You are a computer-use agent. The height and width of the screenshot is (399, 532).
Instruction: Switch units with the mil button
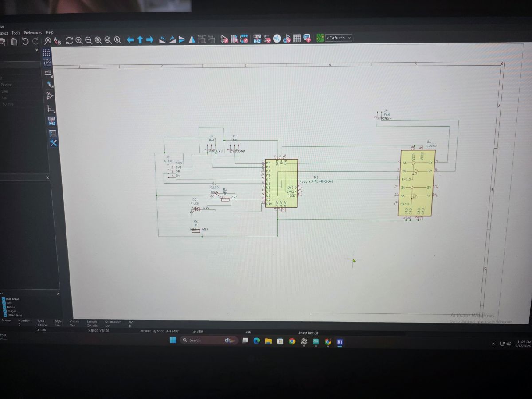point(48,73)
